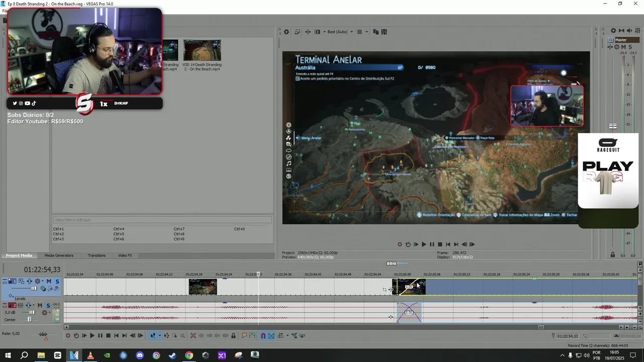Select the Normal Edit tool

(x=153, y=335)
